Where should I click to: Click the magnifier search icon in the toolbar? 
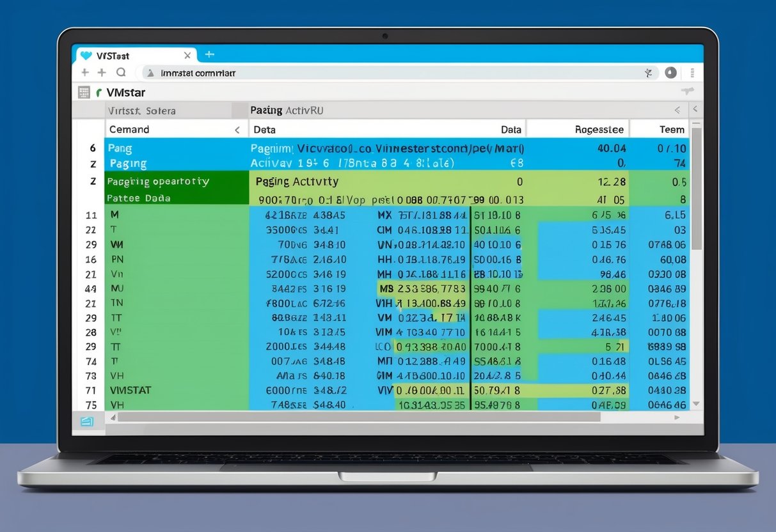pyautogui.click(x=121, y=72)
